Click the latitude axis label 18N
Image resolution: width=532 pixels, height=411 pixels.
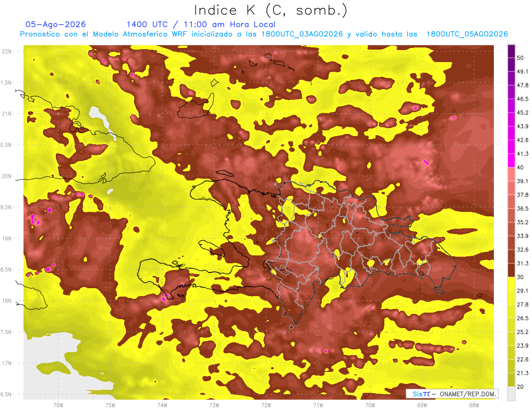click(x=7, y=301)
